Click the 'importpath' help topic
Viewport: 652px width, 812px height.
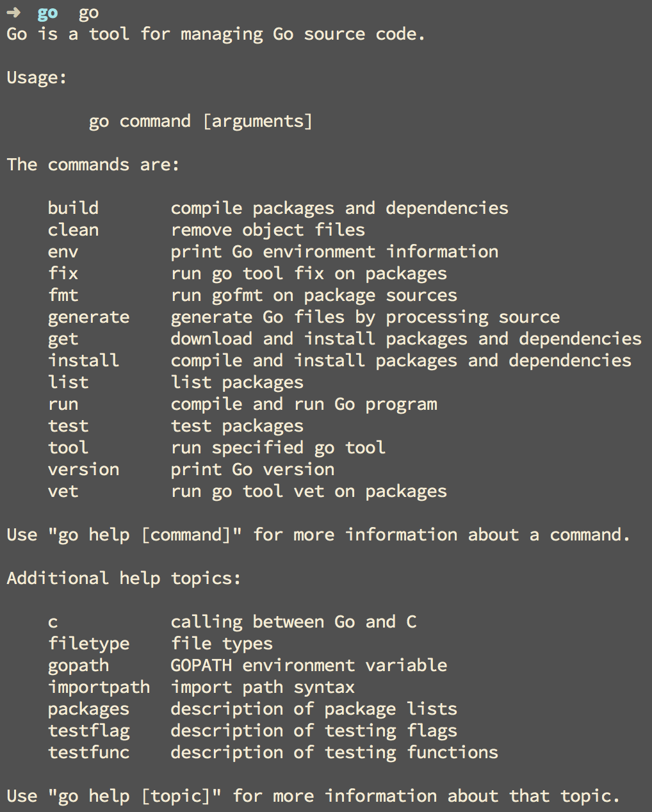pos(99,688)
